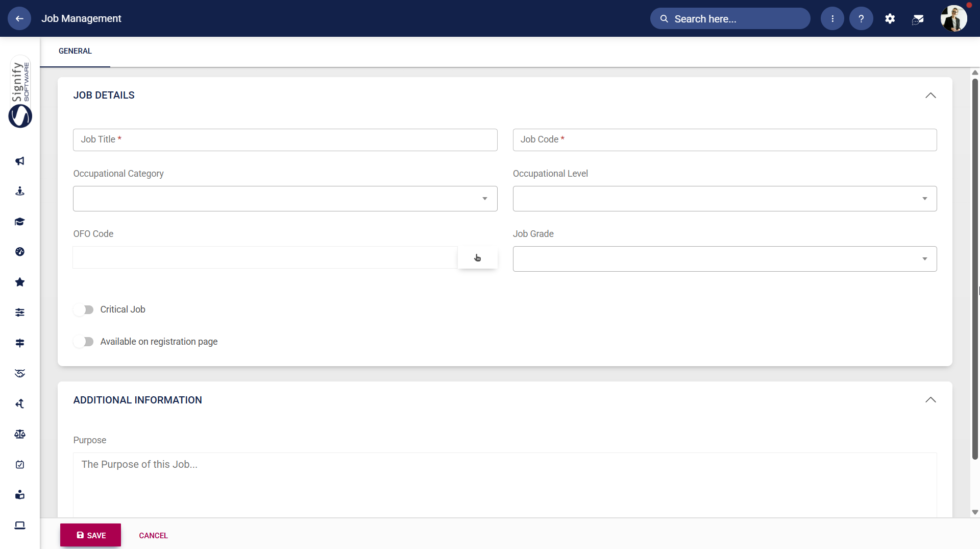Click the star ratings sidebar icon

click(19, 282)
